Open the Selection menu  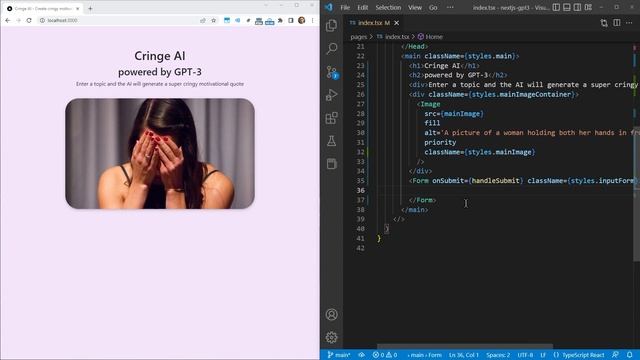click(388, 7)
